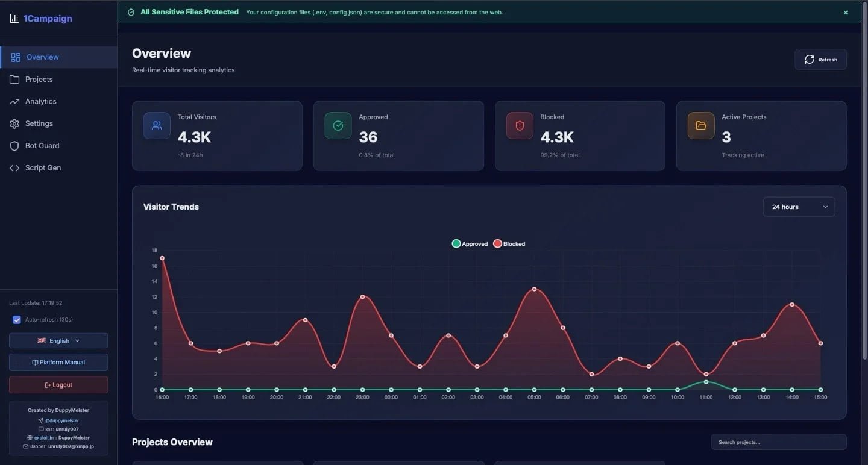Toggle the Blocked series in chart legend
The height and width of the screenshot is (465, 868).
(509, 243)
